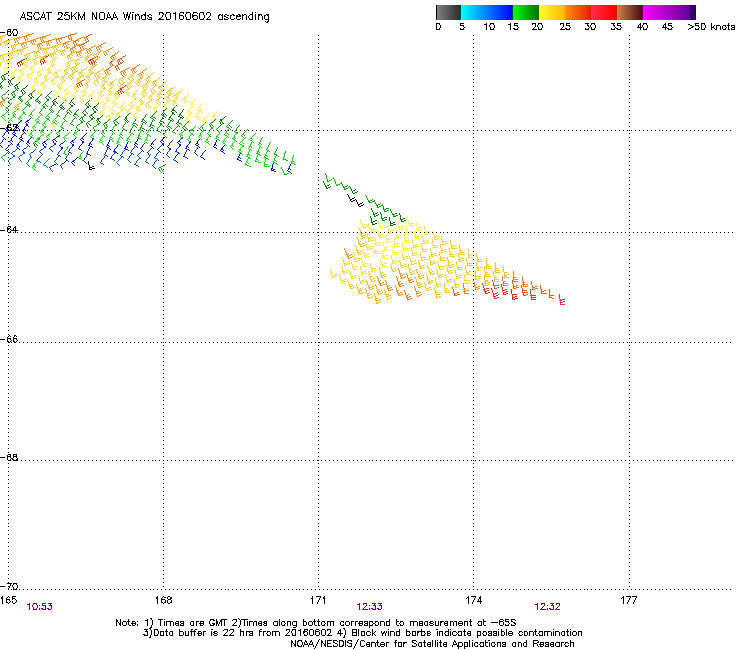The width and height of the screenshot is (740, 650).
Task: Click the brown 35-40 knots legend segment
Action: coord(630,12)
